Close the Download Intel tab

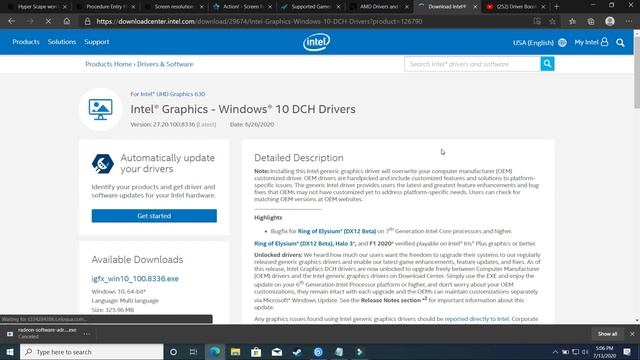click(475, 7)
